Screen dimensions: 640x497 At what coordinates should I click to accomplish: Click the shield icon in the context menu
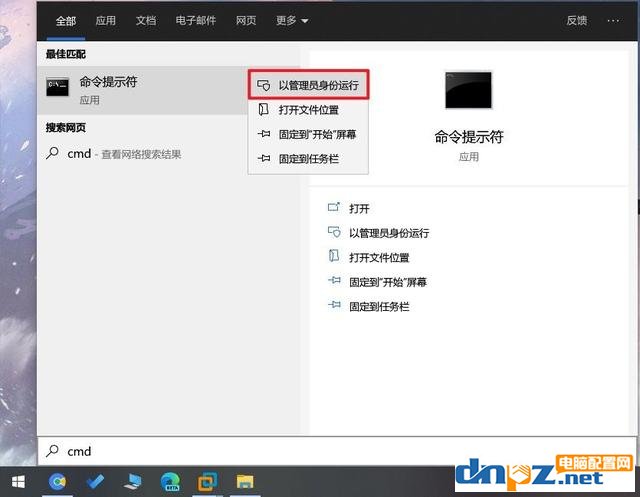(264, 85)
